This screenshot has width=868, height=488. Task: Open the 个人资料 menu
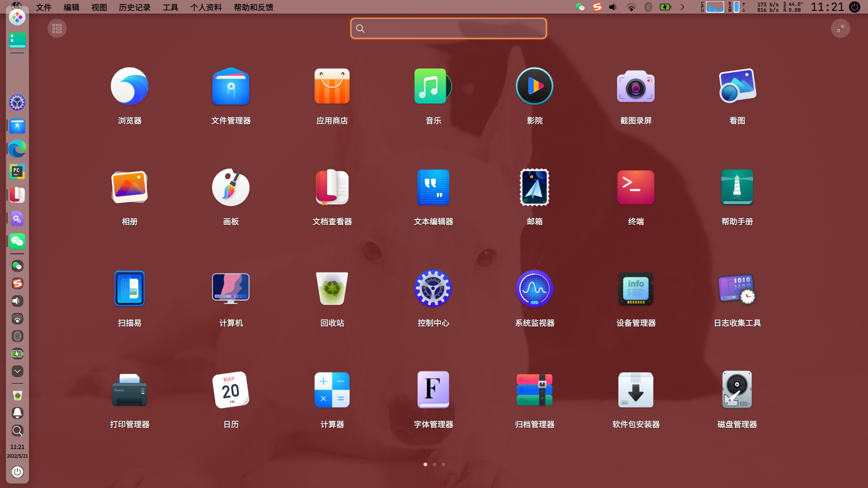[206, 7]
